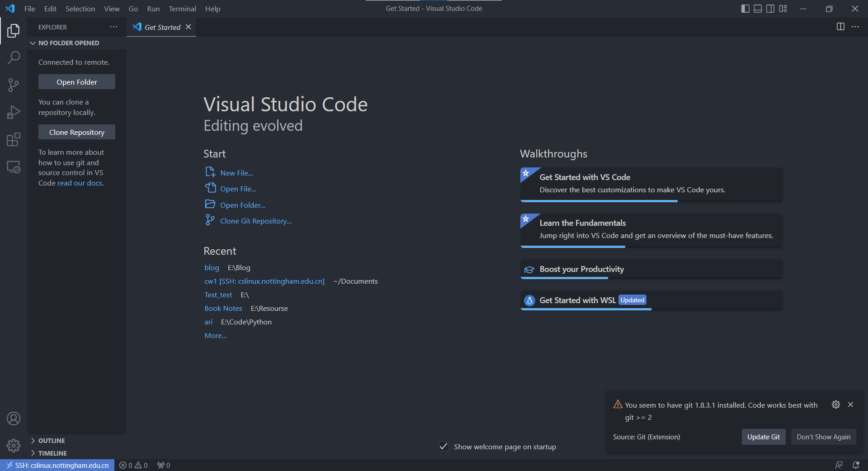Click the Clone Repository button
The width and height of the screenshot is (868, 471).
tap(77, 132)
